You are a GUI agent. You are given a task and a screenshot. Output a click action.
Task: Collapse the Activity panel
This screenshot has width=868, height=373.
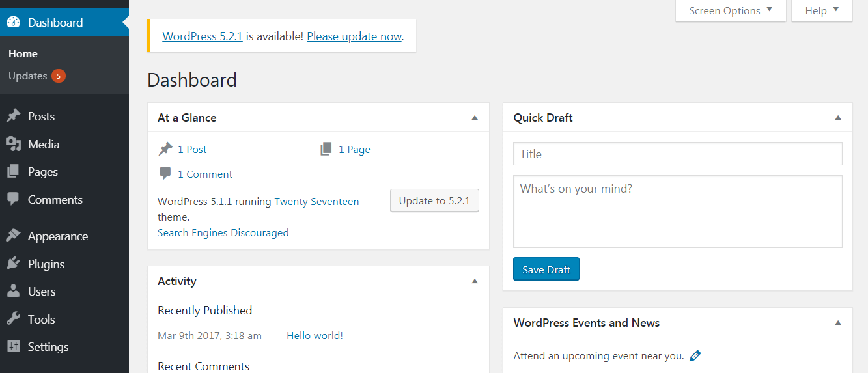click(475, 281)
